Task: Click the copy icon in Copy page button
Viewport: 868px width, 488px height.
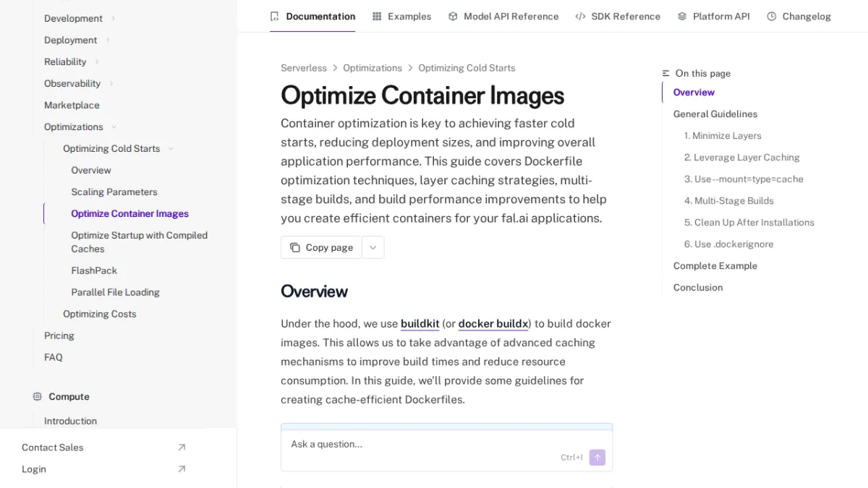Action: (294, 247)
